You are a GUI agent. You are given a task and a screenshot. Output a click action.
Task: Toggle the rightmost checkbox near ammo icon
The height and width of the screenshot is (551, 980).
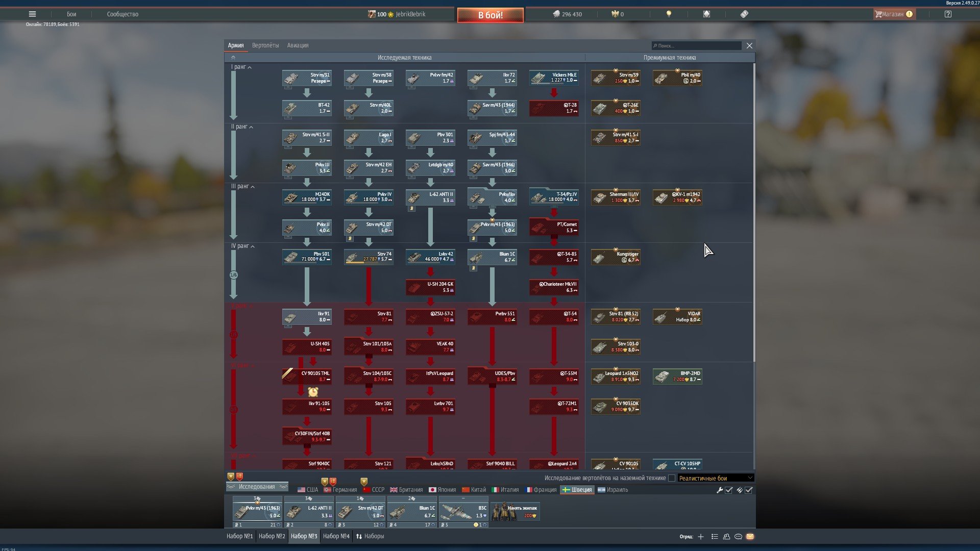[x=749, y=490]
